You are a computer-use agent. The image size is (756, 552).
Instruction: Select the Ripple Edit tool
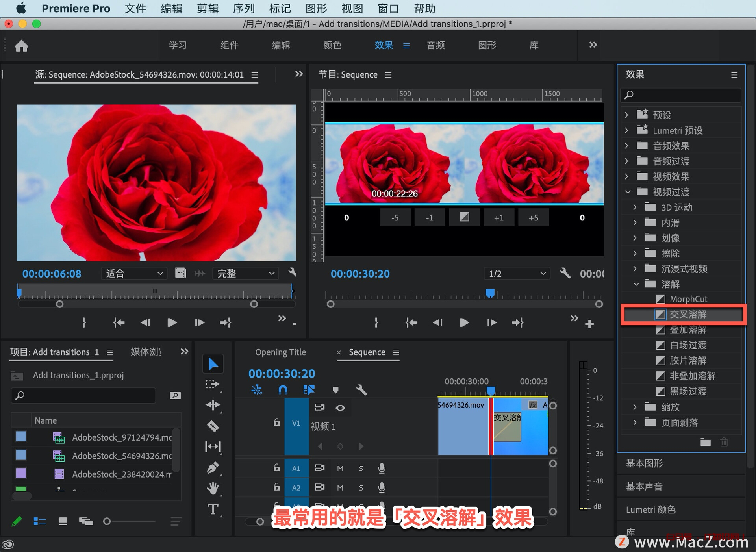pos(213,405)
